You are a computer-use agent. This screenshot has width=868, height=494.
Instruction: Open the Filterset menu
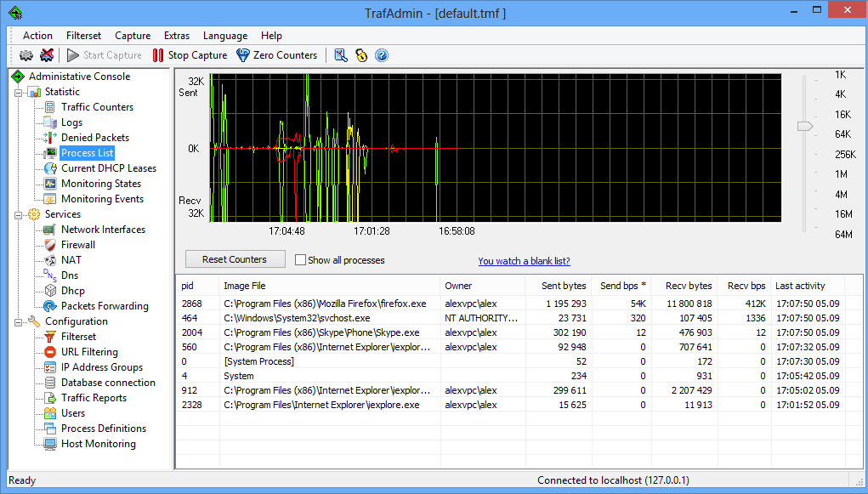[x=83, y=36]
